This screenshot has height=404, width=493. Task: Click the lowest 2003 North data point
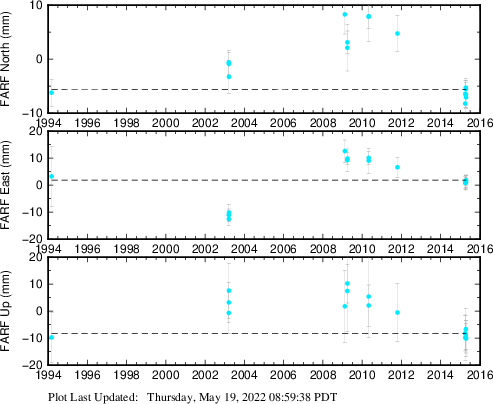pyautogui.click(x=229, y=77)
